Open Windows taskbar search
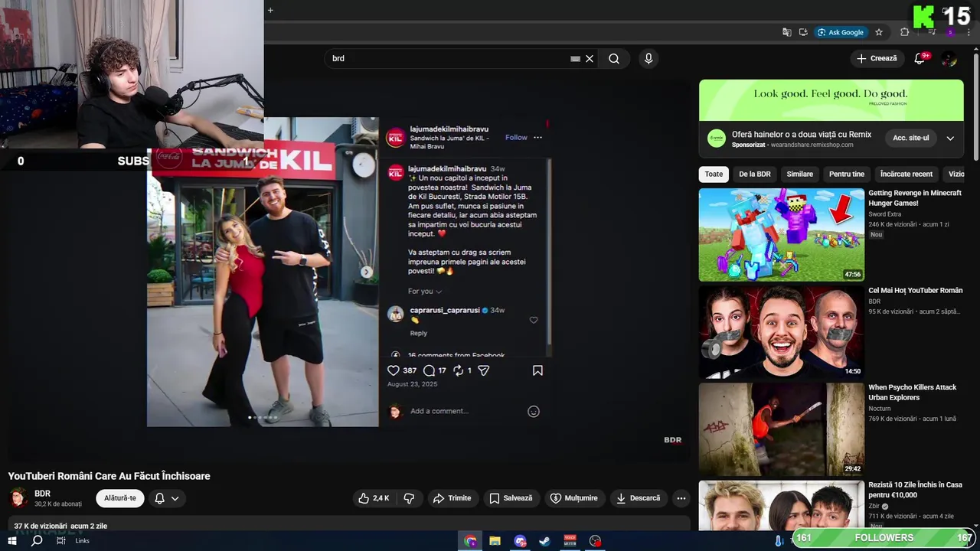 pyautogui.click(x=37, y=541)
